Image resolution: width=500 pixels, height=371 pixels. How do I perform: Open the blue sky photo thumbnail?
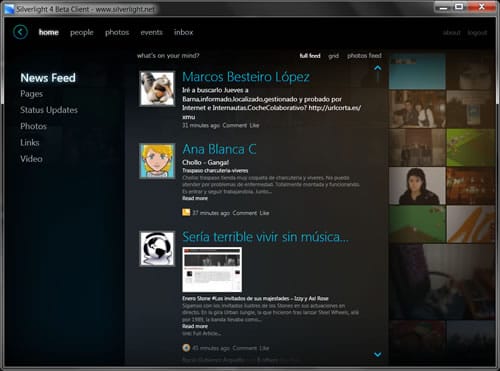(x=417, y=71)
